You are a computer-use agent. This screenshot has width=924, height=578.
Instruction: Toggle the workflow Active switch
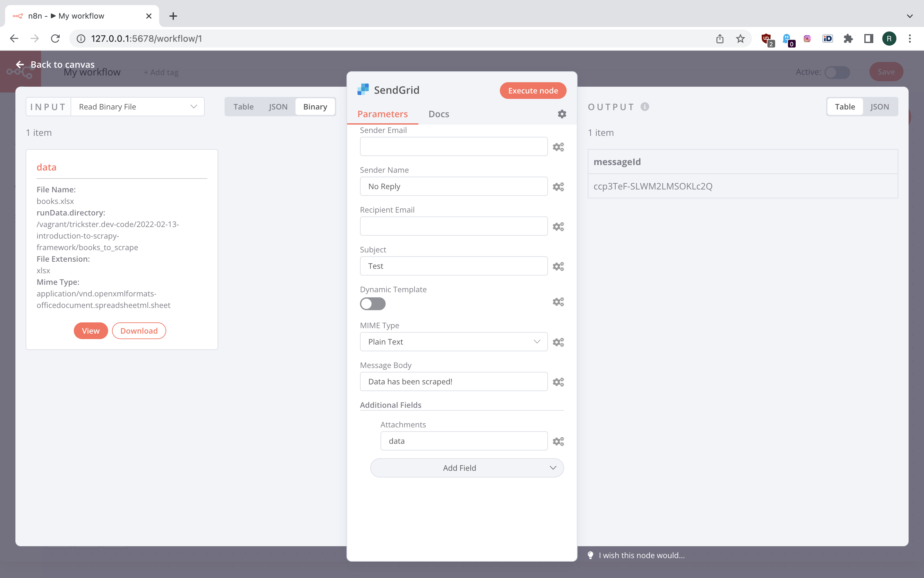click(x=837, y=72)
